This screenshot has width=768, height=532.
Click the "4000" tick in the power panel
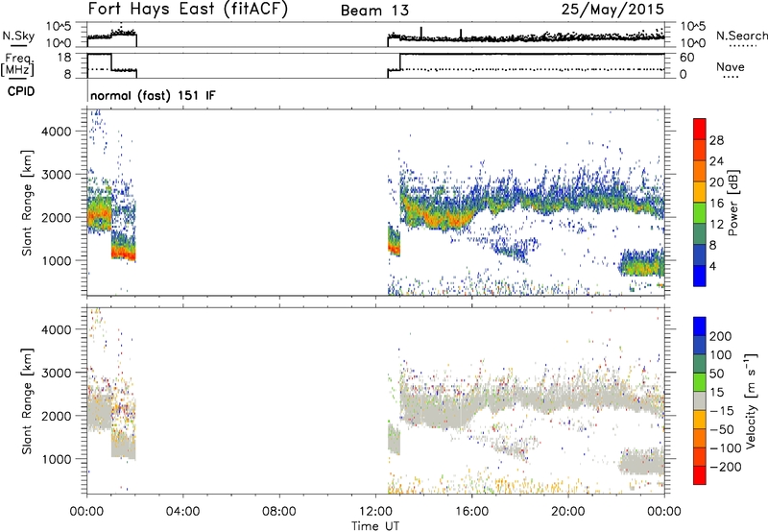click(56, 132)
